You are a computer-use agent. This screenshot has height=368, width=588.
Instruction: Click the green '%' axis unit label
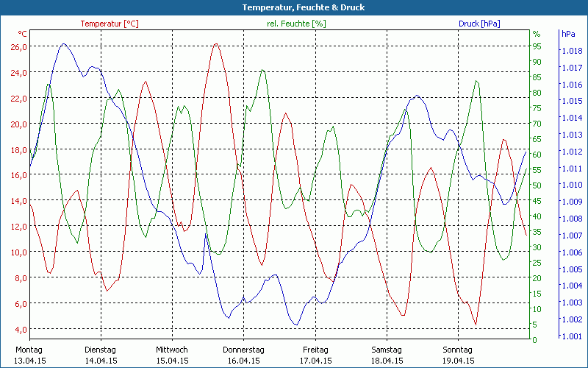(537, 35)
